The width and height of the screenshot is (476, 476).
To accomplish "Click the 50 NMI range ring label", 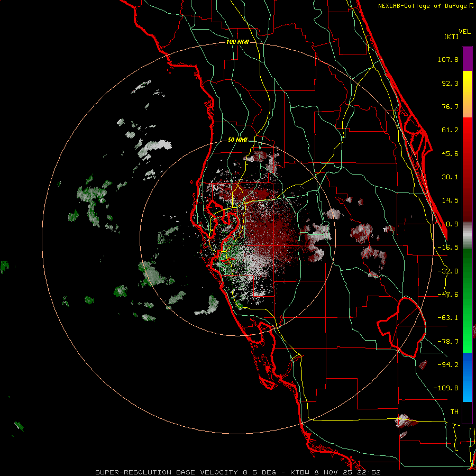I will 237,140.
